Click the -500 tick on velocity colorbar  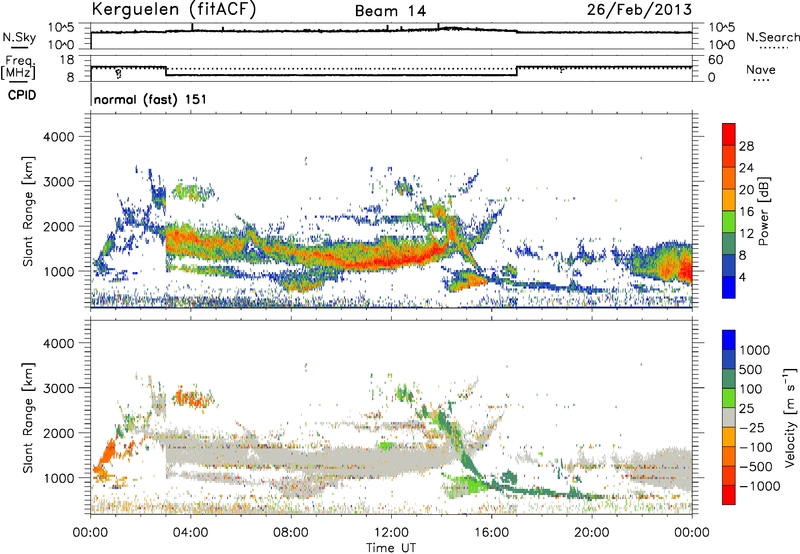756,467
